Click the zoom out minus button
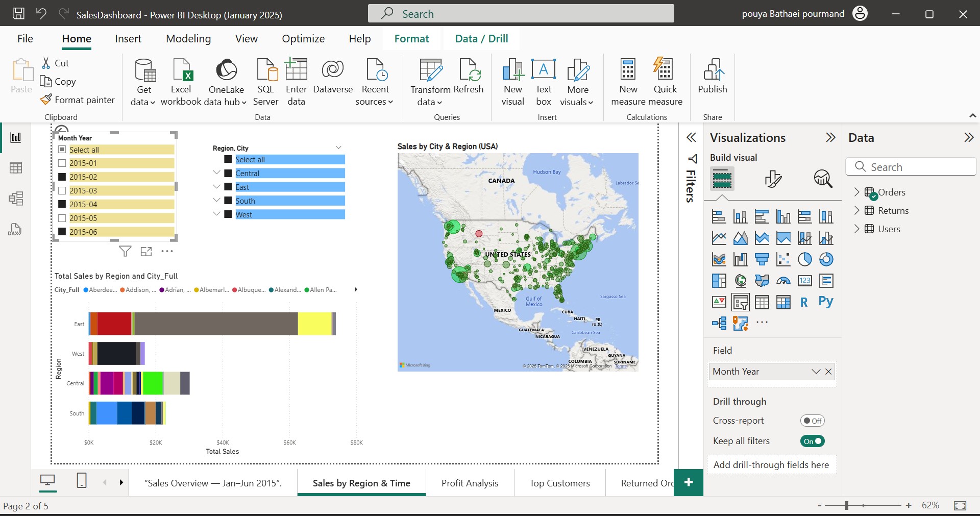The height and width of the screenshot is (516, 980). (x=820, y=505)
